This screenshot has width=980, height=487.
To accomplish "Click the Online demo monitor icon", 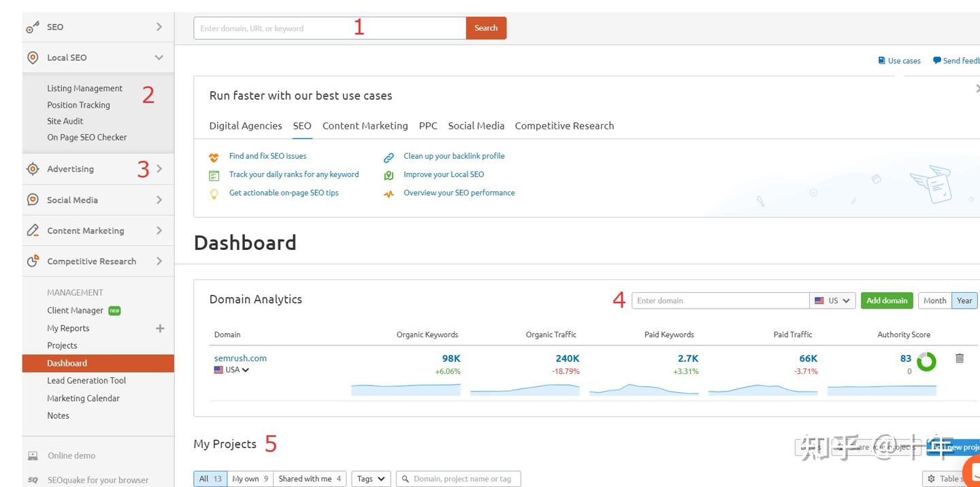I will pos(32,455).
